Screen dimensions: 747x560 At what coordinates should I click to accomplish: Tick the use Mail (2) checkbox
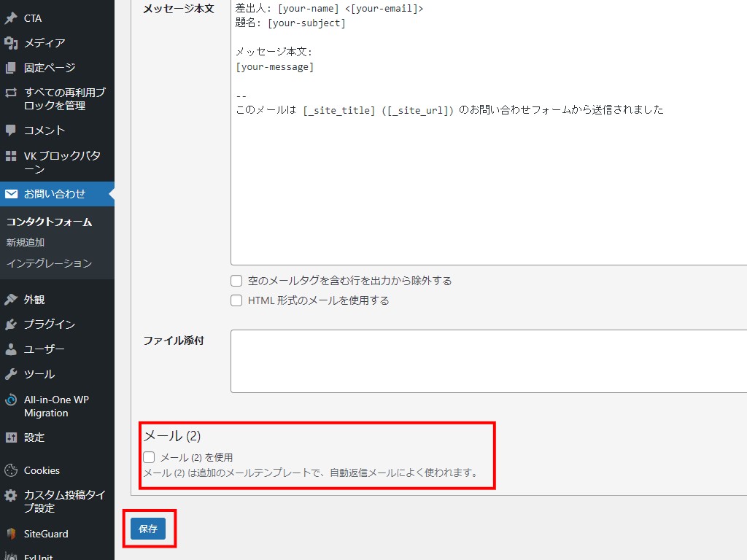pos(150,457)
